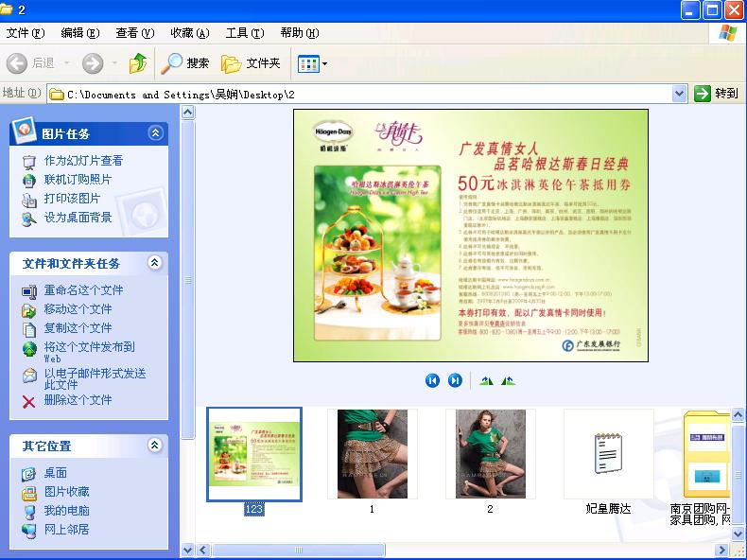This screenshot has height=560, width=747.
Task: Open the Back button history dropdown
Action: [x=67, y=63]
